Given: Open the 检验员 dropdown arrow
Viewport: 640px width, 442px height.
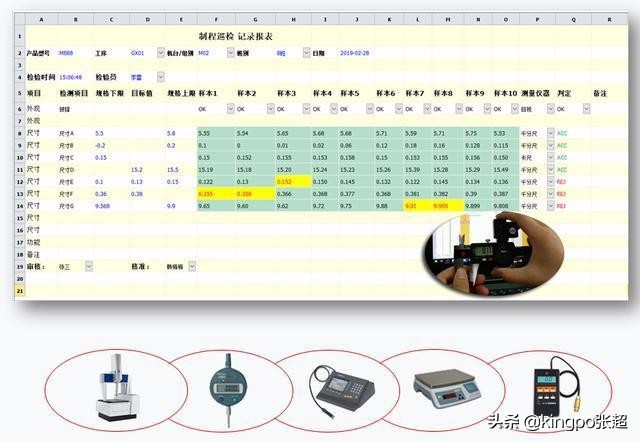Looking at the screenshot, I should [161, 77].
